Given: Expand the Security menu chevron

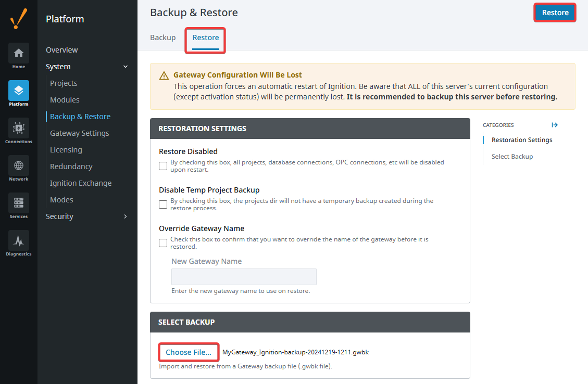Looking at the screenshot, I should pyautogui.click(x=125, y=216).
